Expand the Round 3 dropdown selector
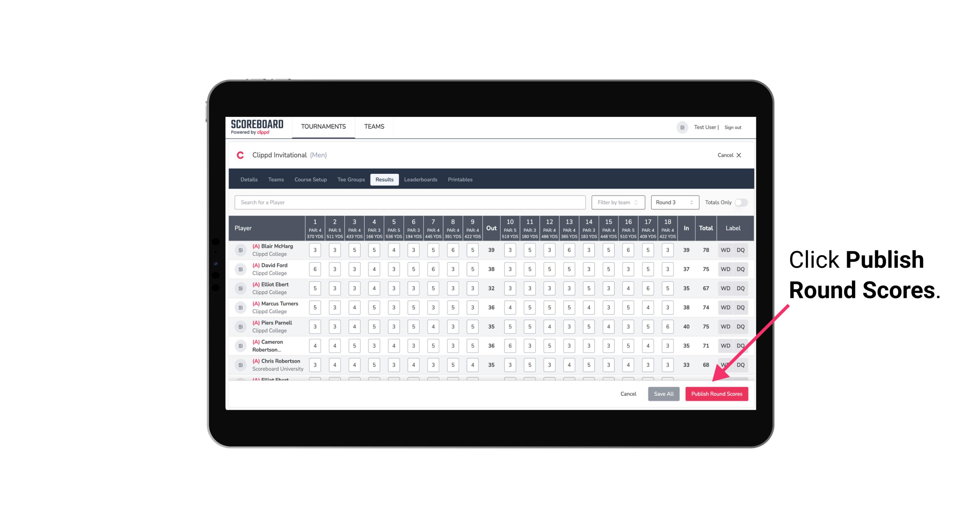 [x=673, y=202]
